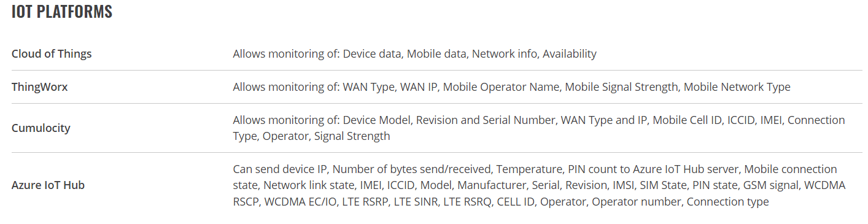
Task: Click the Cloud of Things monitoring description
Action: coord(415,53)
